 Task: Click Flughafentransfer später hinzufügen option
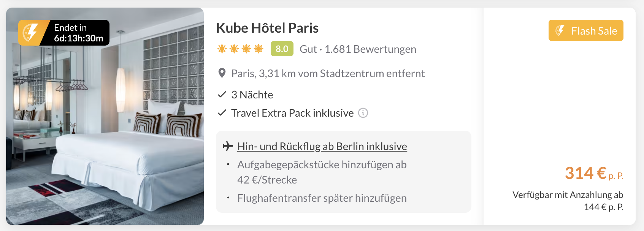tap(322, 198)
